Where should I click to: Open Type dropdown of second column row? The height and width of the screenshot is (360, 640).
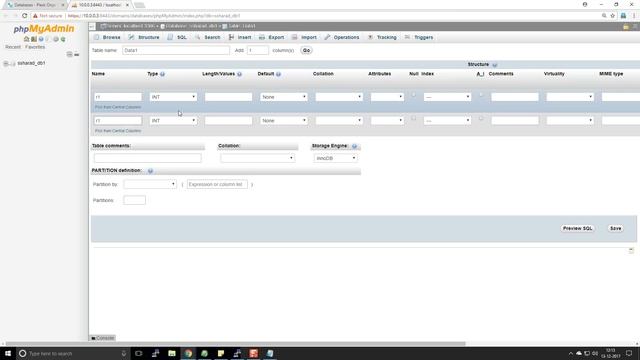tap(173, 121)
